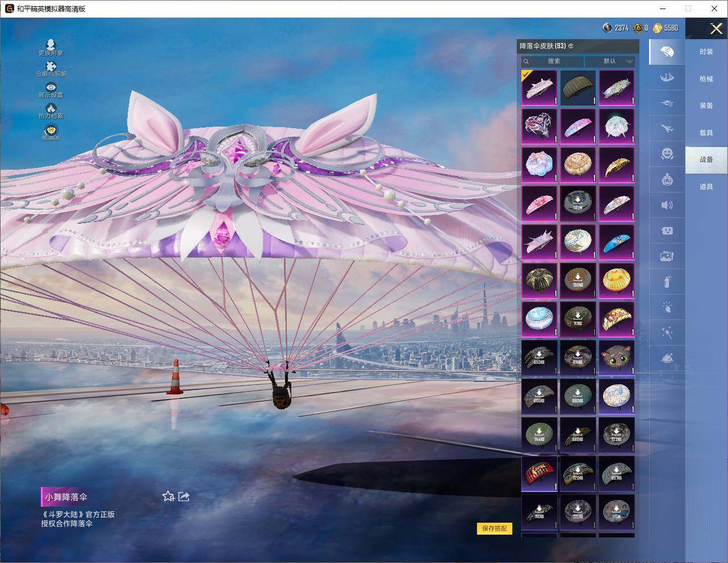
Task: Select the robot companion category icon
Action: (x=667, y=180)
